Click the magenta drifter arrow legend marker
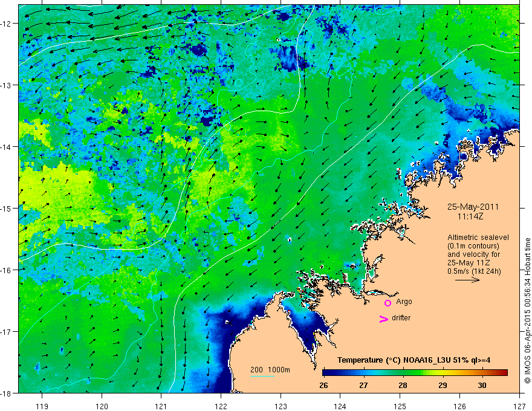 pyautogui.click(x=384, y=319)
